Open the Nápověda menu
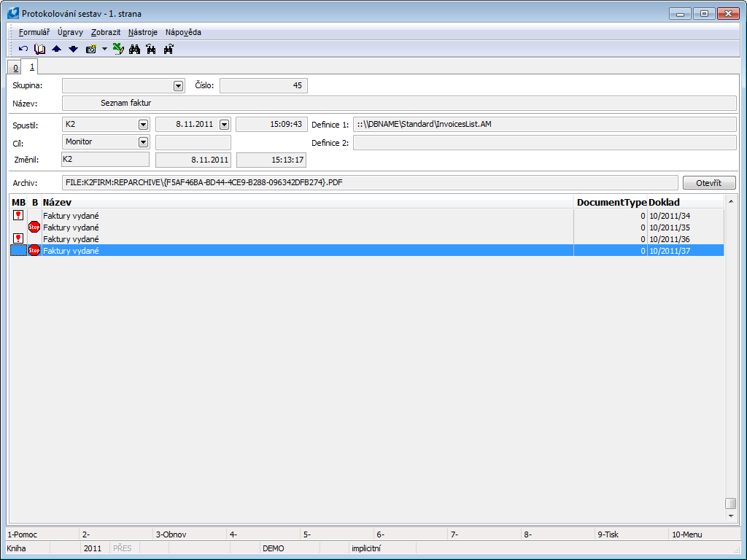 coord(183,32)
